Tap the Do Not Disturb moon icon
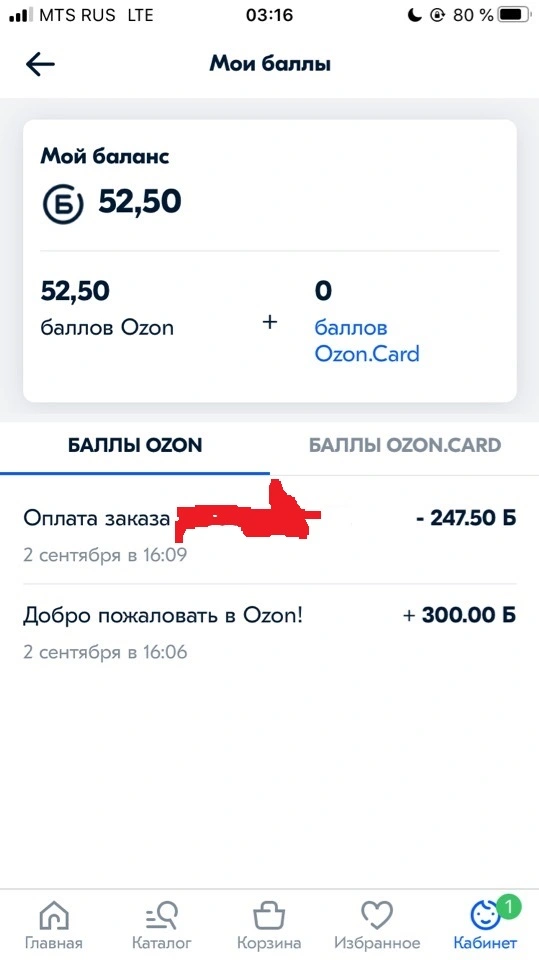This screenshot has width=539, height=960. tap(415, 15)
